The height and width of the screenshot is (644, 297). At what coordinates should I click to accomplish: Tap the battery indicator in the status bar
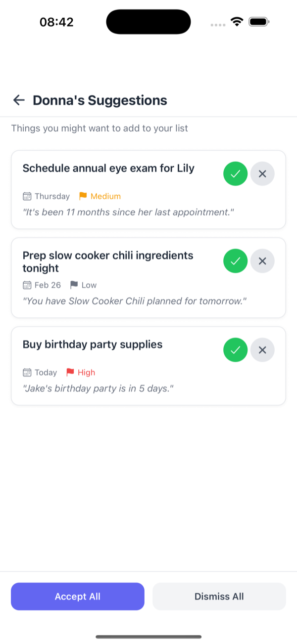click(x=258, y=21)
